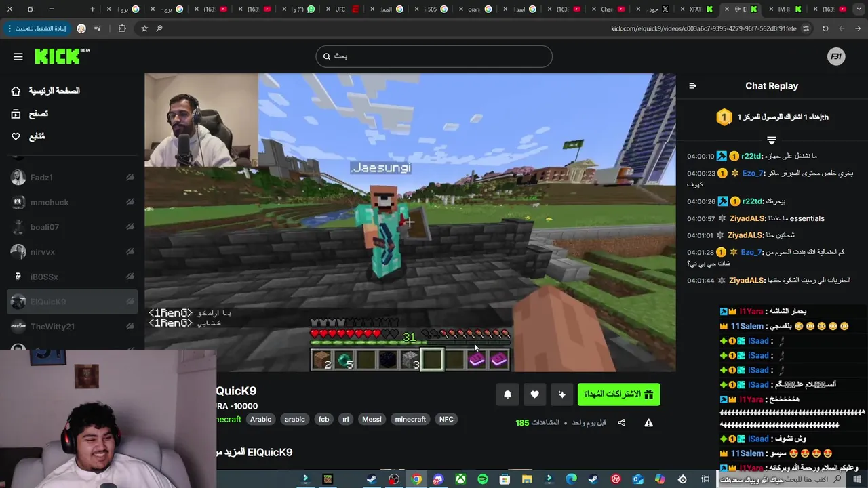The height and width of the screenshot is (488, 868).
Task: Open Chrome extensions puzzle icon
Action: (122, 28)
